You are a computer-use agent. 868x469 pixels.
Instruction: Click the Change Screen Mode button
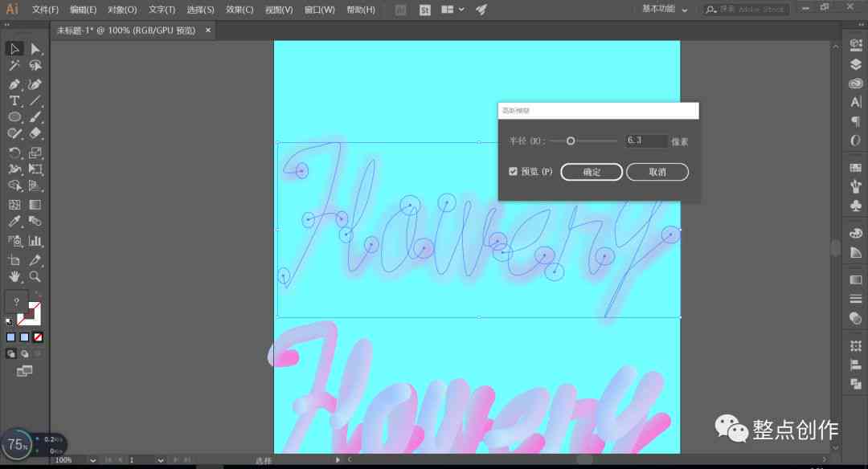point(24,371)
